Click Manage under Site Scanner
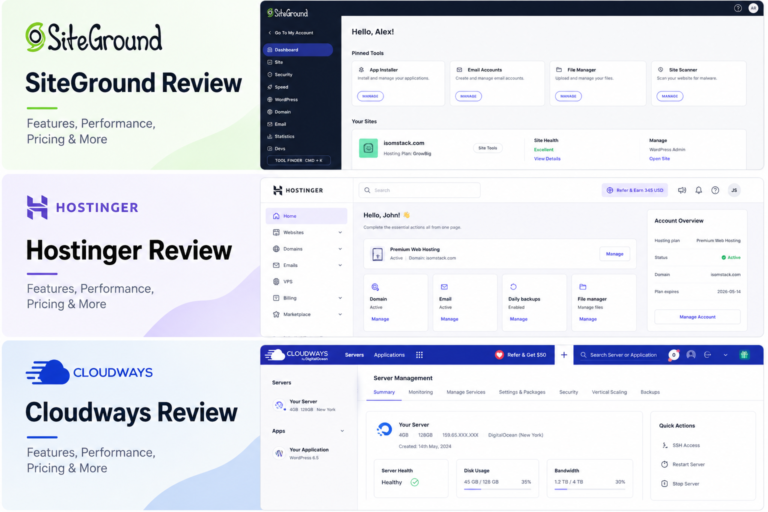This screenshot has height=512, width=768. pos(670,96)
